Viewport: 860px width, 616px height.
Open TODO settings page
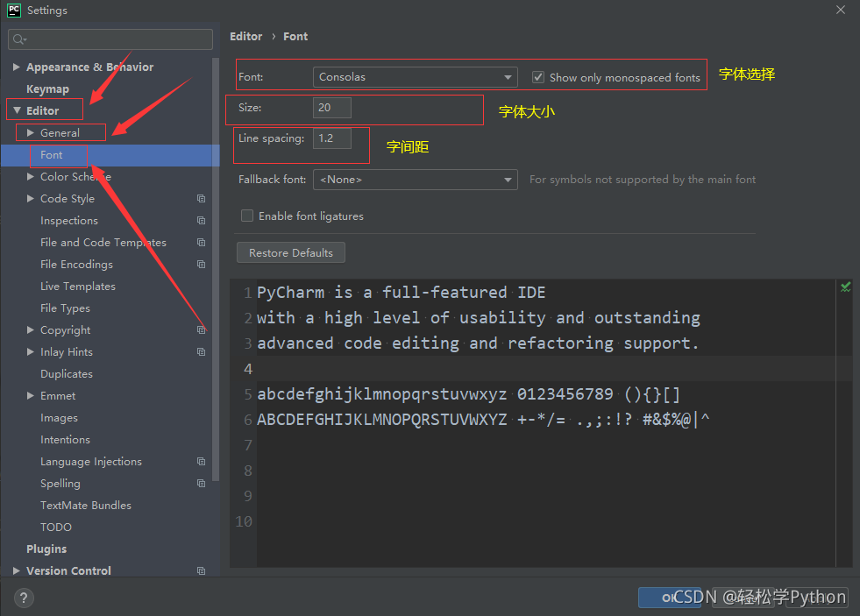tap(56, 527)
